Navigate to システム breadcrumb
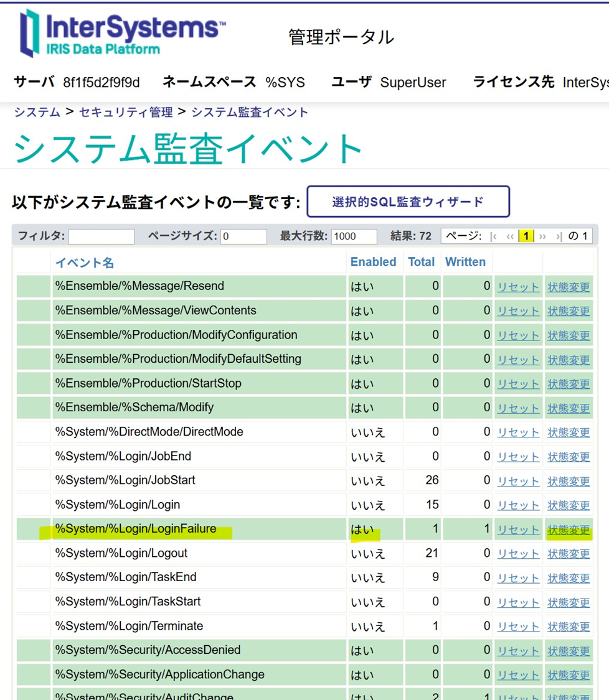The width and height of the screenshot is (609, 700). tap(37, 113)
